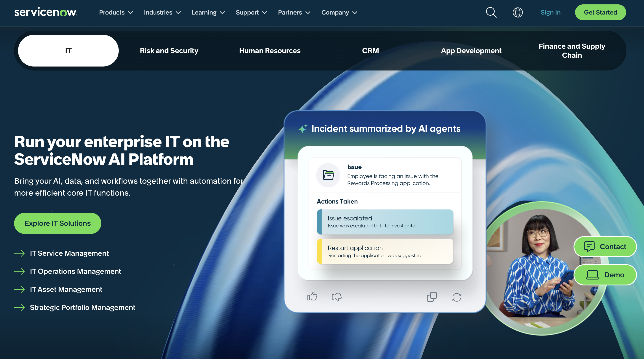Click the floating Demo button
The width and height of the screenshot is (644, 359).
coord(605,275)
